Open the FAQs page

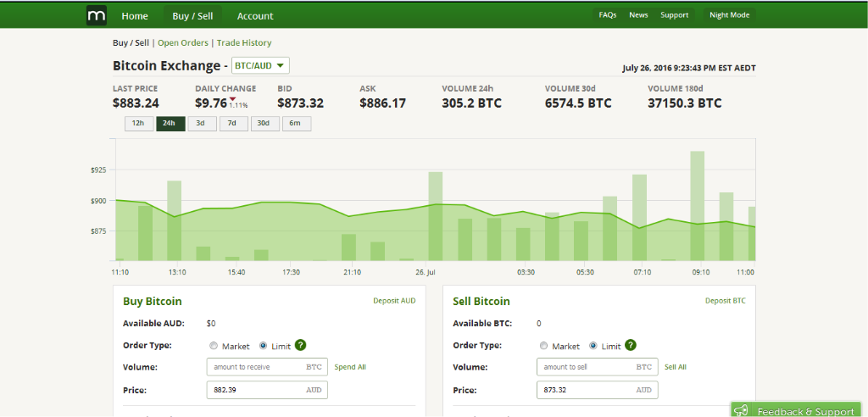pyautogui.click(x=608, y=15)
